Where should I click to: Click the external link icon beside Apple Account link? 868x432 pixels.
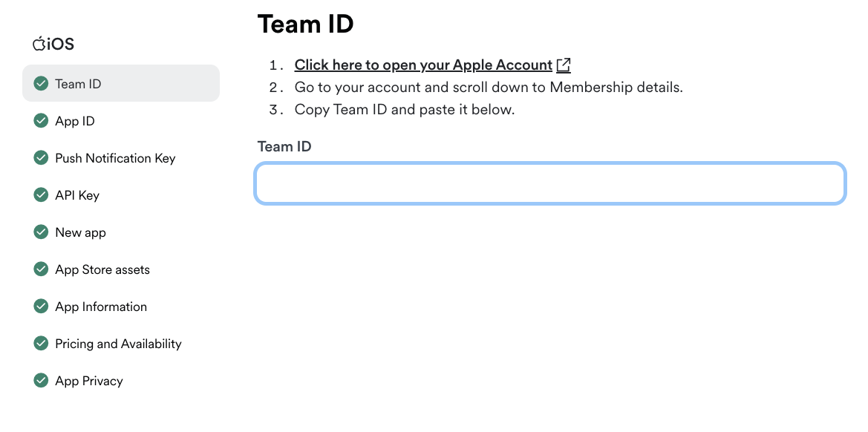pos(563,65)
